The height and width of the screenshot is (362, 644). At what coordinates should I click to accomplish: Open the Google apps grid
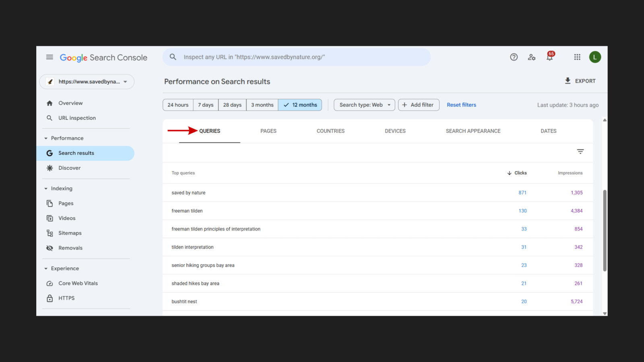pyautogui.click(x=577, y=57)
